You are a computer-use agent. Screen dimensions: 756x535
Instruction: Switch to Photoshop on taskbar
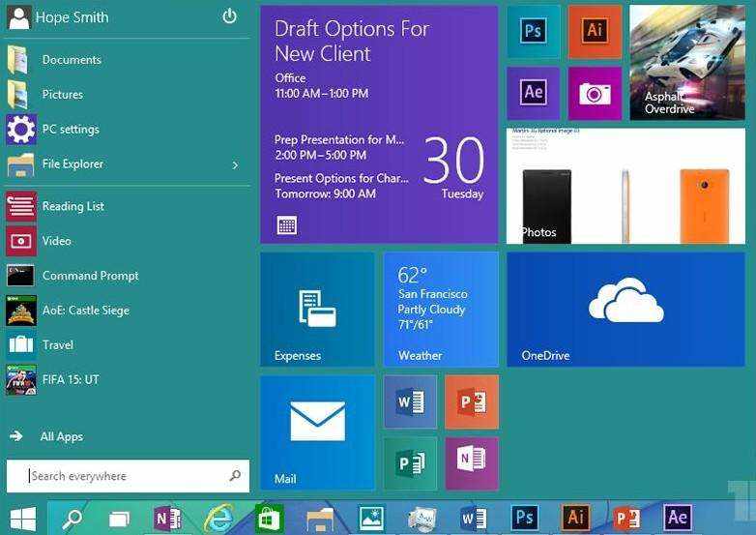525,518
